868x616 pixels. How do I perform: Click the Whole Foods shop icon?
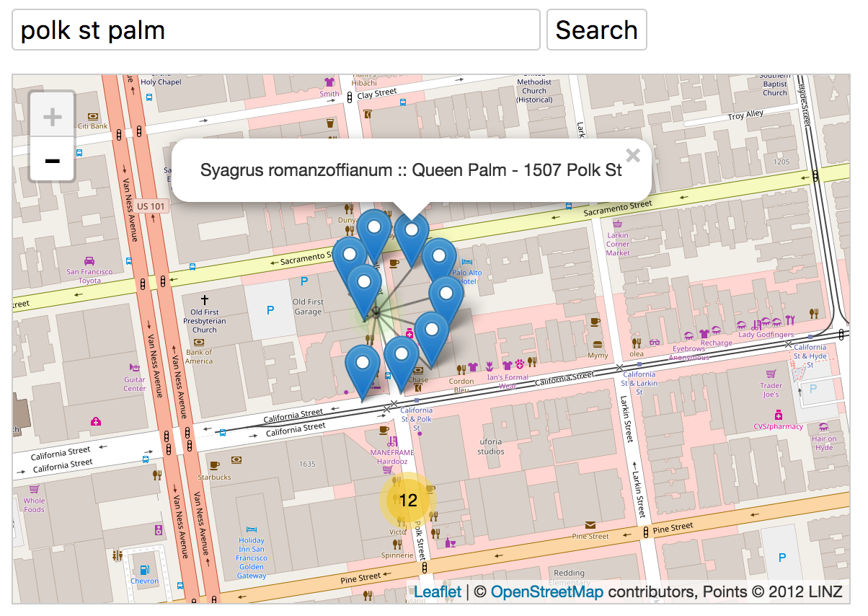pyautogui.click(x=34, y=488)
